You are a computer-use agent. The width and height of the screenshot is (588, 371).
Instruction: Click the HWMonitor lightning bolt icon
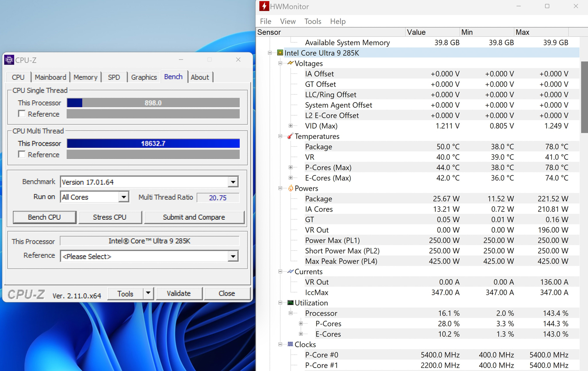(x=264, y=6)
